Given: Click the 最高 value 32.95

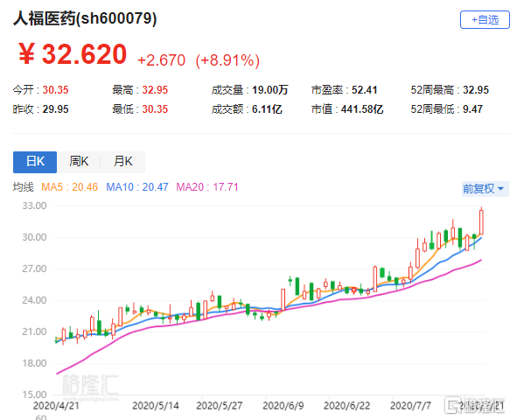Looking at the screenshot, I should [x=155, y=90].
